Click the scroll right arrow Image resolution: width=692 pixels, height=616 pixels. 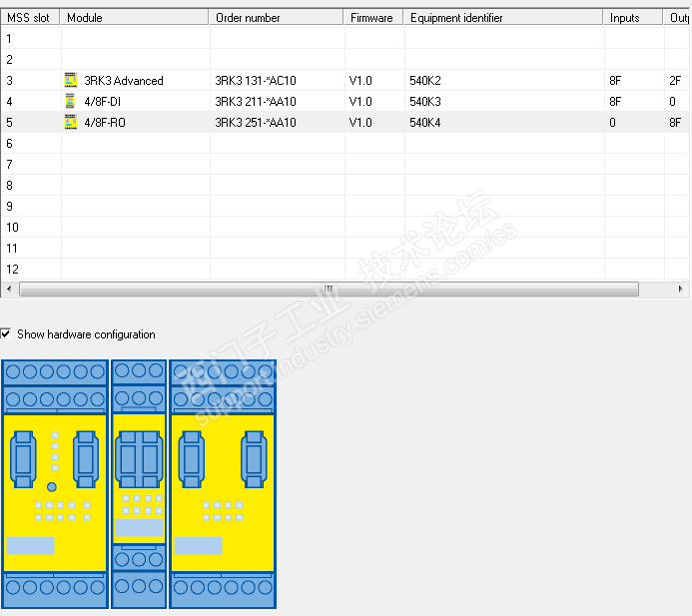[x=680, y=289]
